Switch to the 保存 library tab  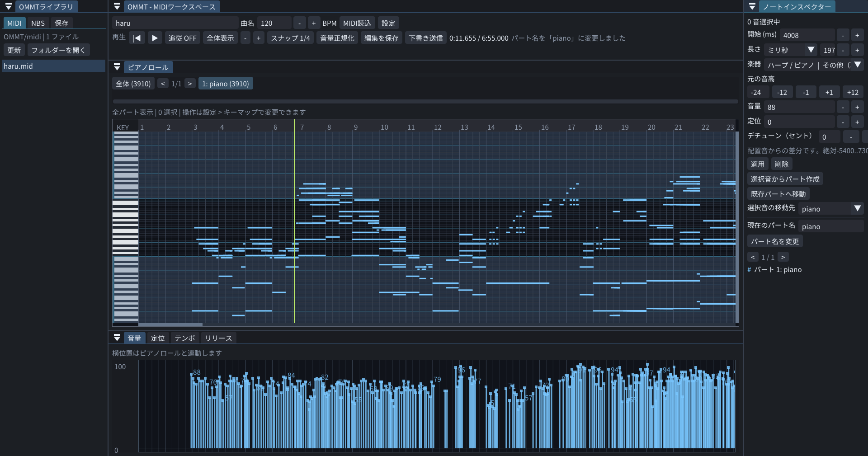(61, 23)
